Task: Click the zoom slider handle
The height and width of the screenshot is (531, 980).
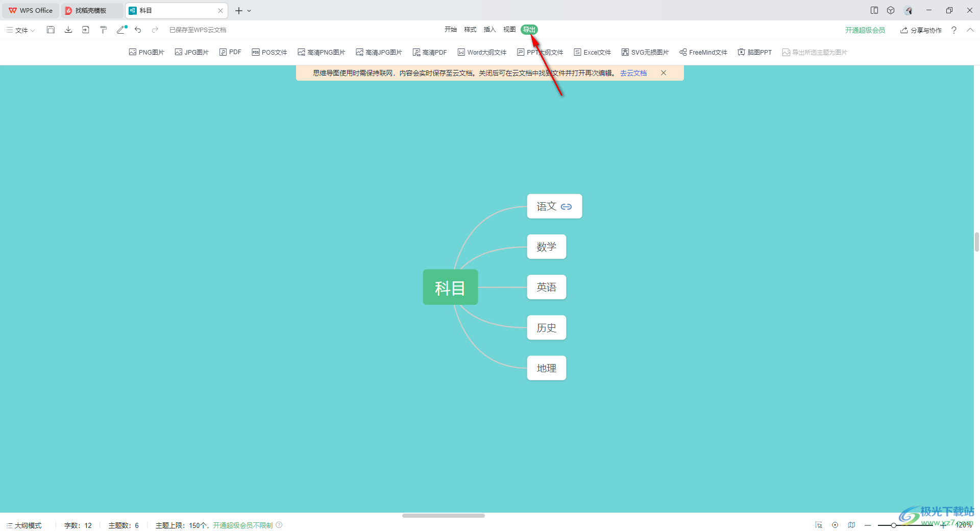Action: (x=894, y=525)
